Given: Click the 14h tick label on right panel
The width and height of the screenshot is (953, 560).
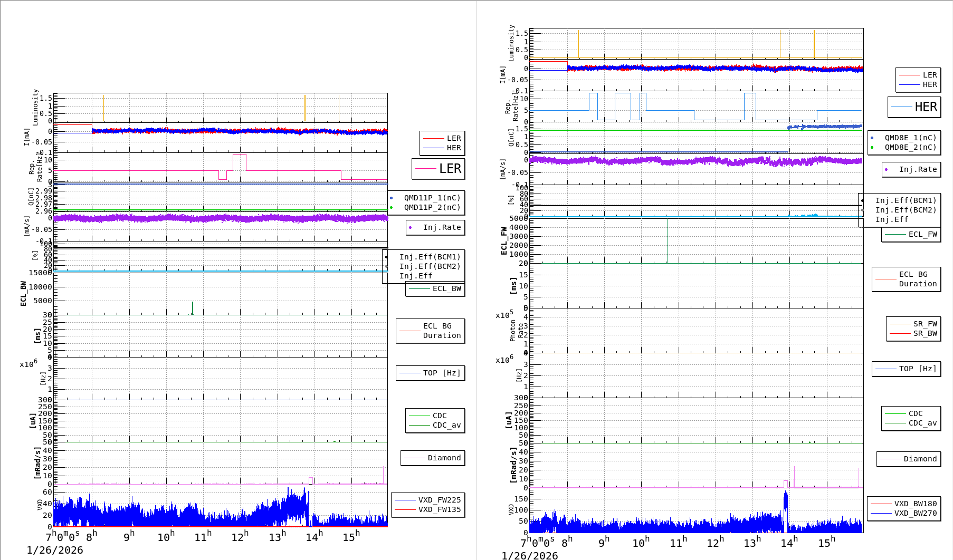Looking at the screenshot, I should [789, 542].
